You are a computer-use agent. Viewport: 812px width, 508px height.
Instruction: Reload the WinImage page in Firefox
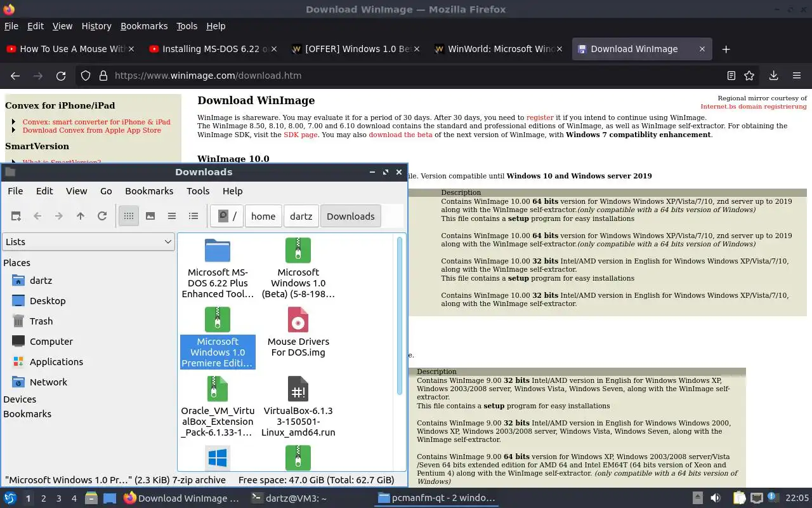(x=61, y=76)
